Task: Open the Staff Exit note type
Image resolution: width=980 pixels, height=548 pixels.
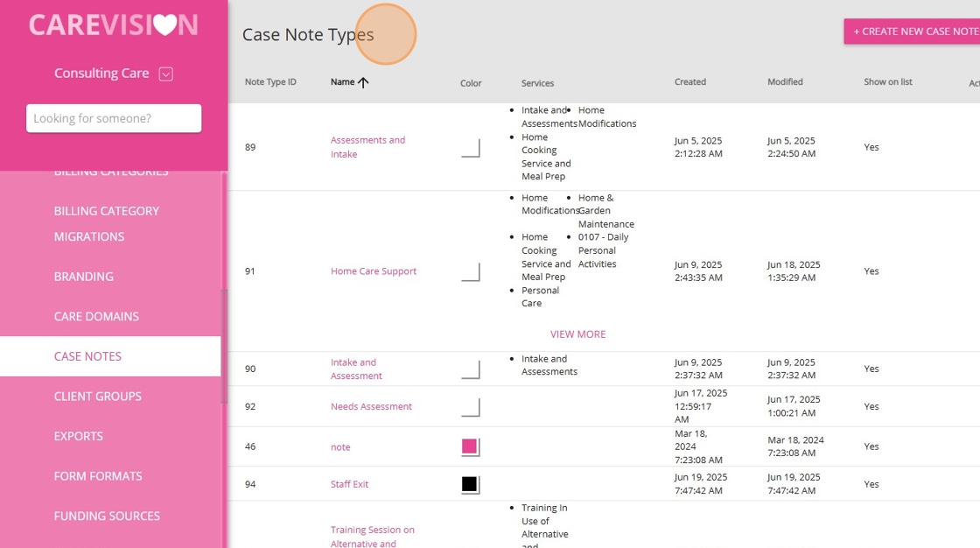Action: [349, 484]
